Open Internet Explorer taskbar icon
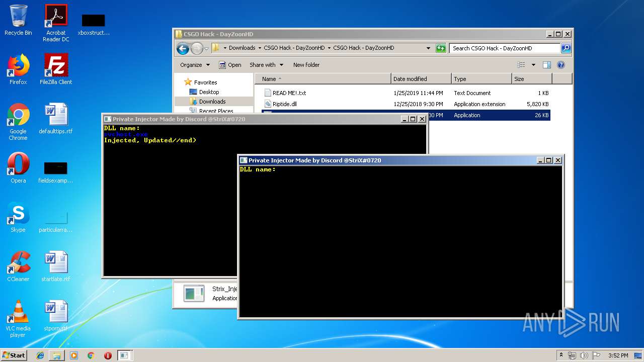 [40, 355]
